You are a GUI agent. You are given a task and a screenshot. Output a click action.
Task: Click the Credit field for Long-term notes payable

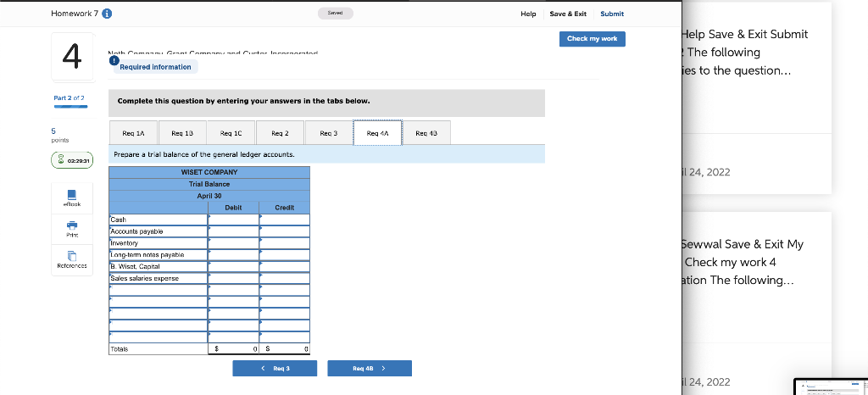coord(285,254)
